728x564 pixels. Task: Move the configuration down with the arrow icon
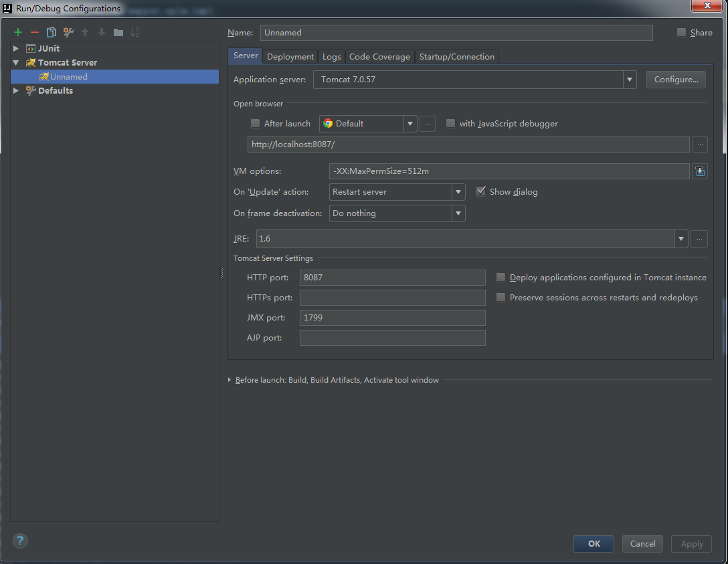[x=101, y=32]
